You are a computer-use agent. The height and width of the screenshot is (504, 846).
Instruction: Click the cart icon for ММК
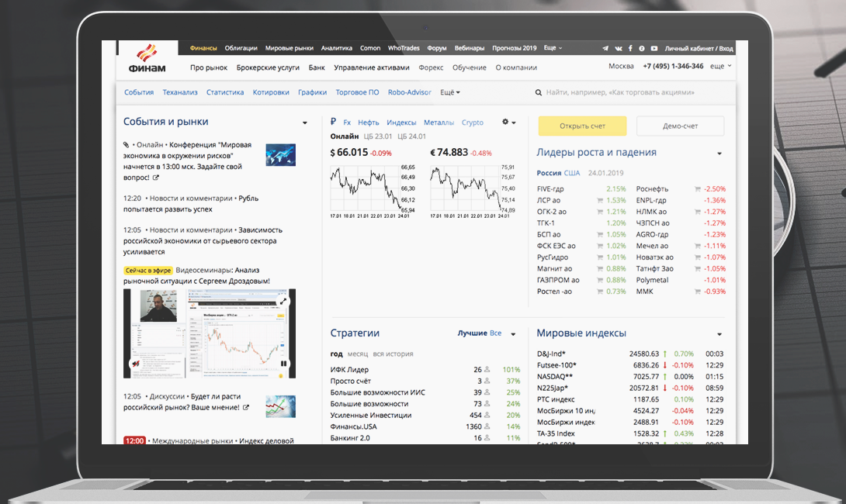698,292
